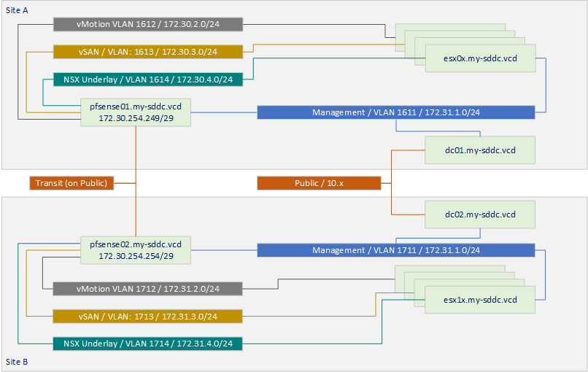This screenshot has height=372, width=588.
Task: Click the Site A label
Action: 17,10
